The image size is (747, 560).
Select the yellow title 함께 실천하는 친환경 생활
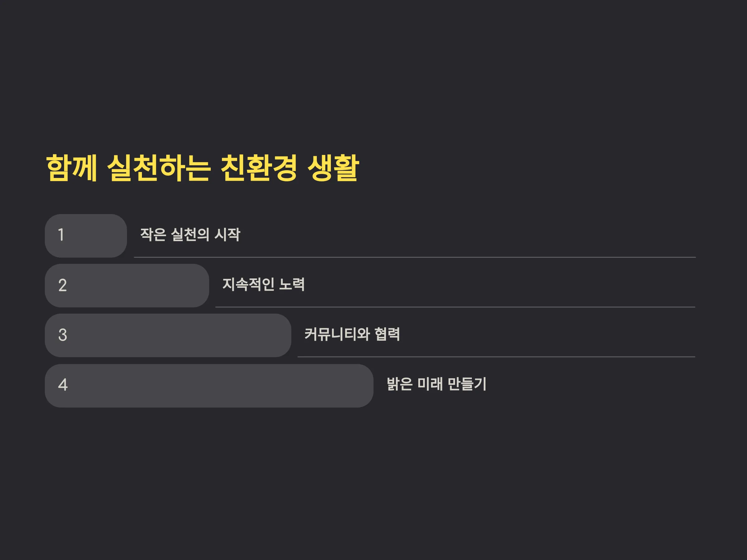click(x=202, y=168)
